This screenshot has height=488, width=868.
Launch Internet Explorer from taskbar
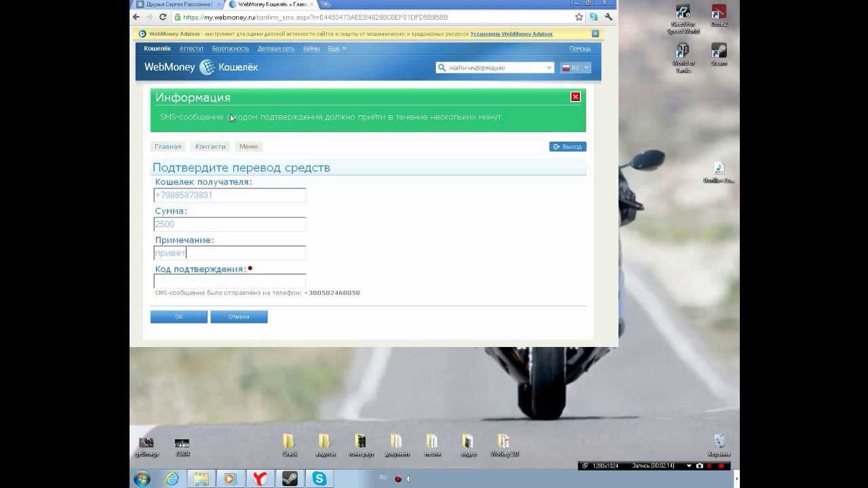[172, 479]
